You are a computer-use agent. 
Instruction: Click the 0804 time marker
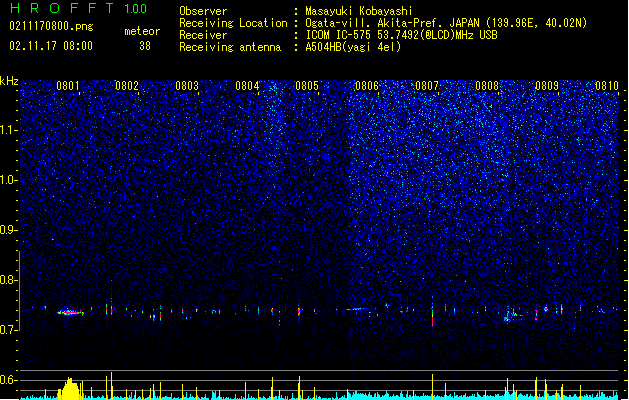pos(247,86)
